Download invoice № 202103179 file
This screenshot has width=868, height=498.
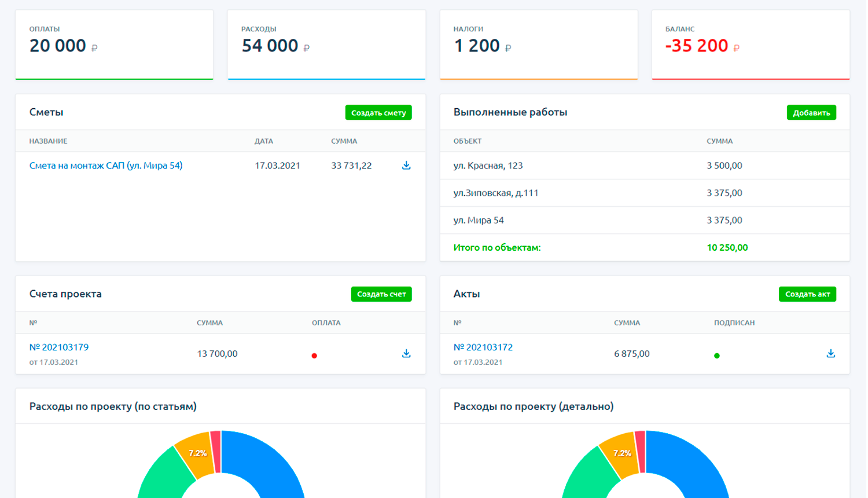[406, 353]
